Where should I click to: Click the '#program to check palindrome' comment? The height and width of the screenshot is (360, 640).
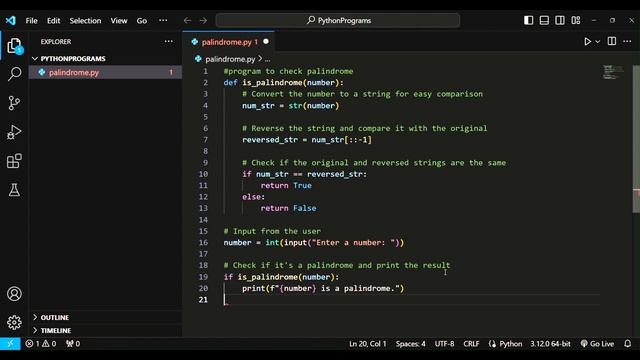pyautogui.click(x=288, y=71)
